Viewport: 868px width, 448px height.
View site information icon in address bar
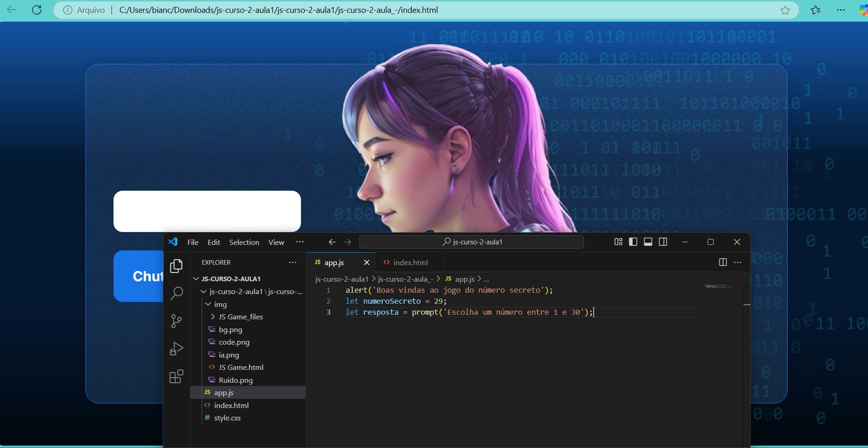[68, 10]
